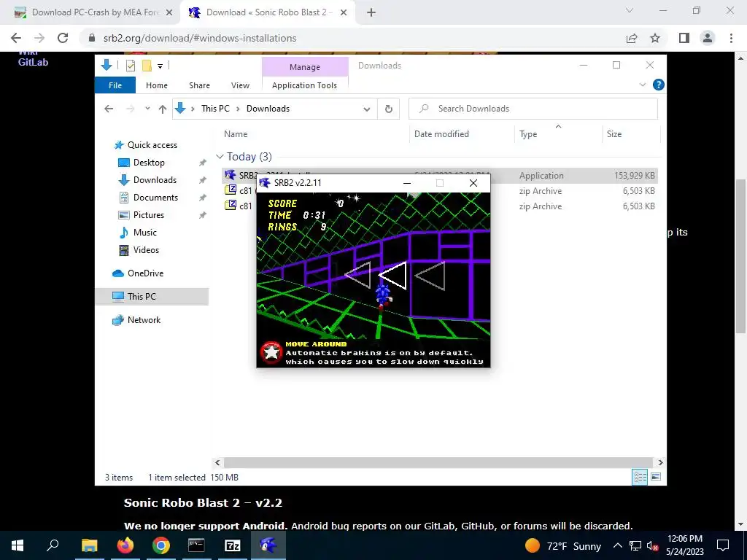Click the Search Downloads field
Image resolution: width=747 pixels, height=560 pixels.
[x=533, y=109]
